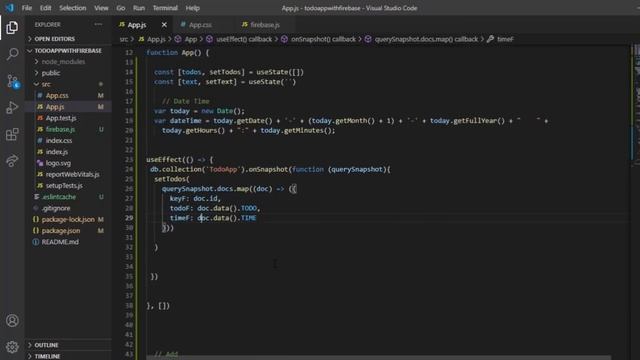640x360 pixels.
Task: Click the src breadcrumb segment
Action: 124,39
